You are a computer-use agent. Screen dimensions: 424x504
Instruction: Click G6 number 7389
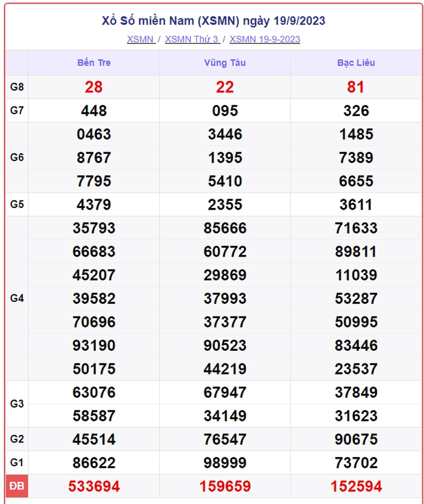(356, 158)
